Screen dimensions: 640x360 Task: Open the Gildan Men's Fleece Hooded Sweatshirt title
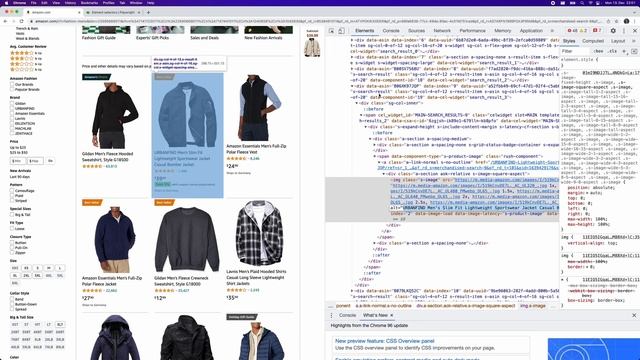tap(107, 157)
